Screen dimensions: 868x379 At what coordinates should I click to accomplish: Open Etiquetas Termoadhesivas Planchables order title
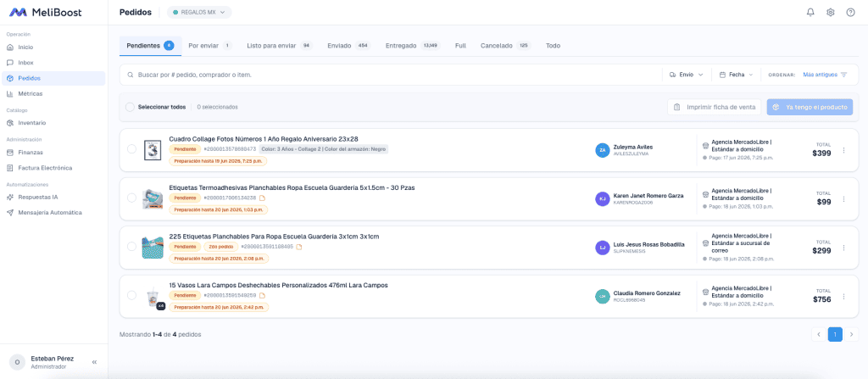click(292, 187)
